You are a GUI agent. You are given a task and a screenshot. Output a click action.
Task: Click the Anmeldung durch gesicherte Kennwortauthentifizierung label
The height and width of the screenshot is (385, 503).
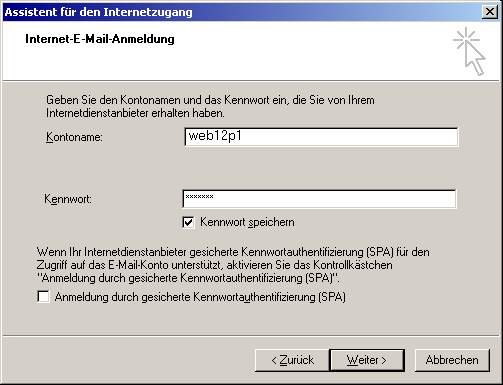point(200,297)
